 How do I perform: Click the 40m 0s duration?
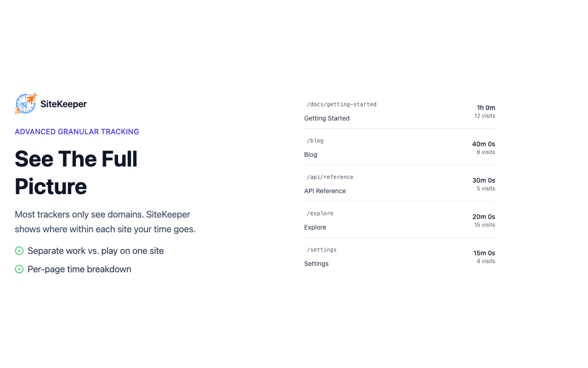click(483, 144)
